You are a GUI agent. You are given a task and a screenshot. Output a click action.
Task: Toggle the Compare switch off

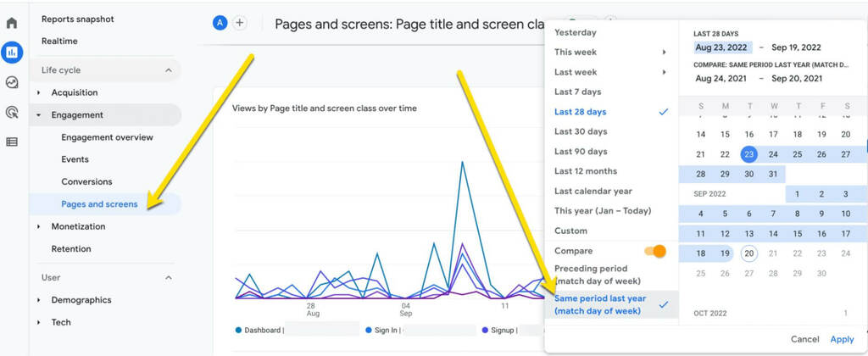pos(655,251)
